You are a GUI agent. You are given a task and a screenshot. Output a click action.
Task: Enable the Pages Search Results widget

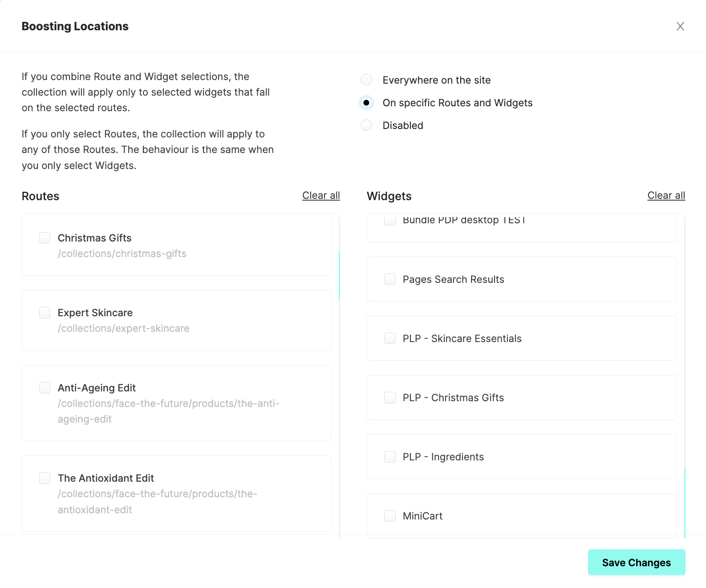(390, 279)
